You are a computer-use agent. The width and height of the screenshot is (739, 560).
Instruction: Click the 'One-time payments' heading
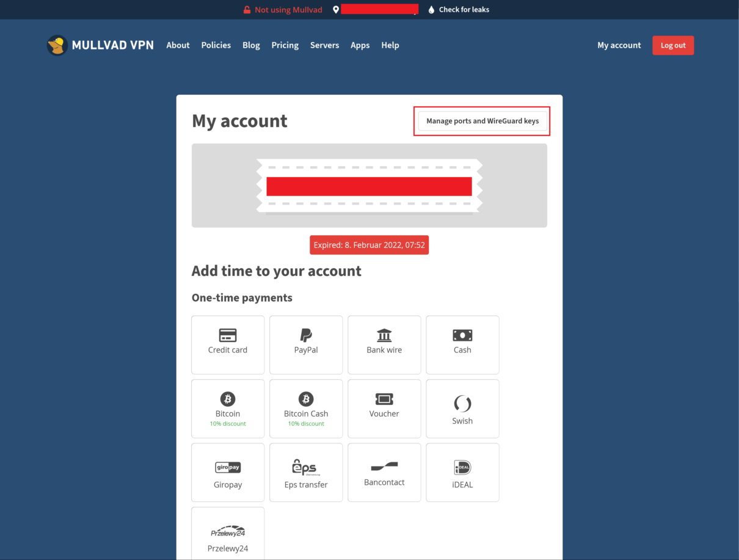click(x=242, y=298)
